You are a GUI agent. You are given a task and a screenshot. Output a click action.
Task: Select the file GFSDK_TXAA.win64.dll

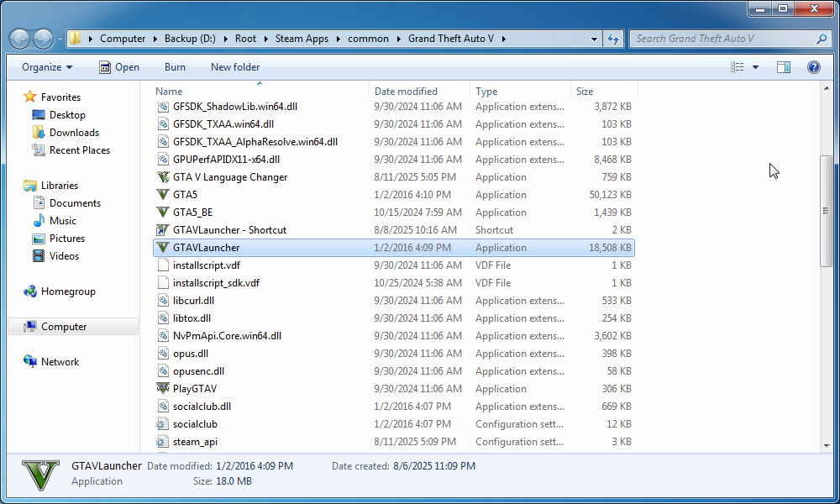[223, 123]
